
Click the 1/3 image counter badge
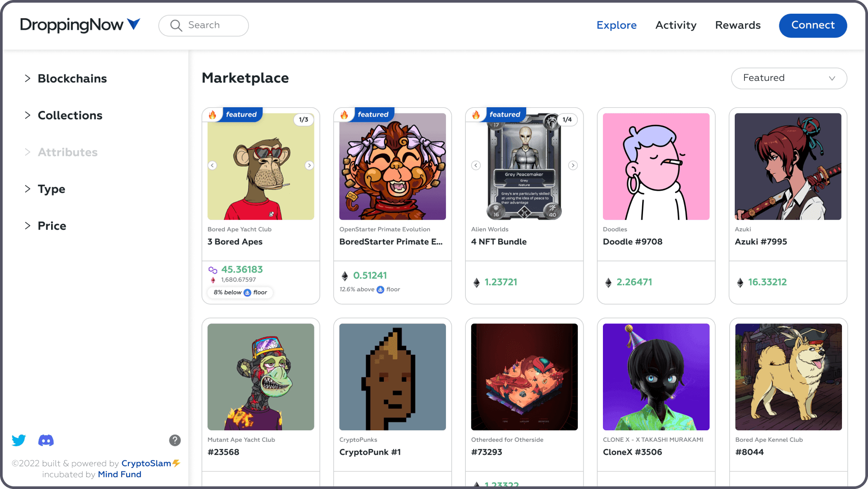(x=303, y=120)
